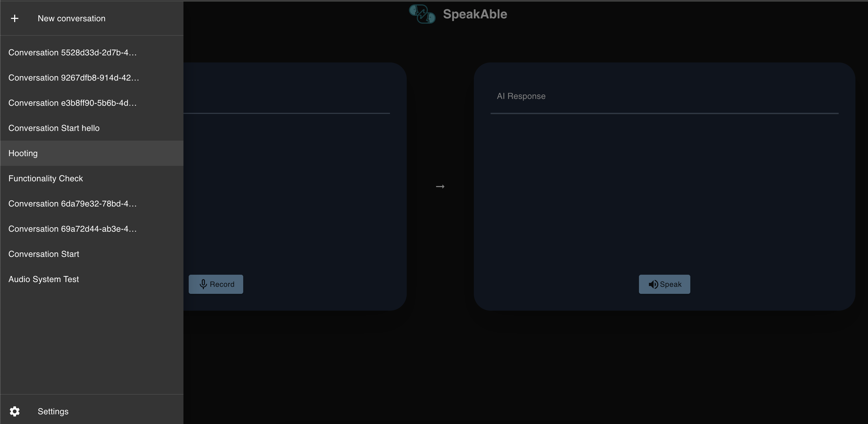Open Conversation 6da79e32-78bd entry
The height and width of the screenshot is (424, 868).
click(72, 204)
